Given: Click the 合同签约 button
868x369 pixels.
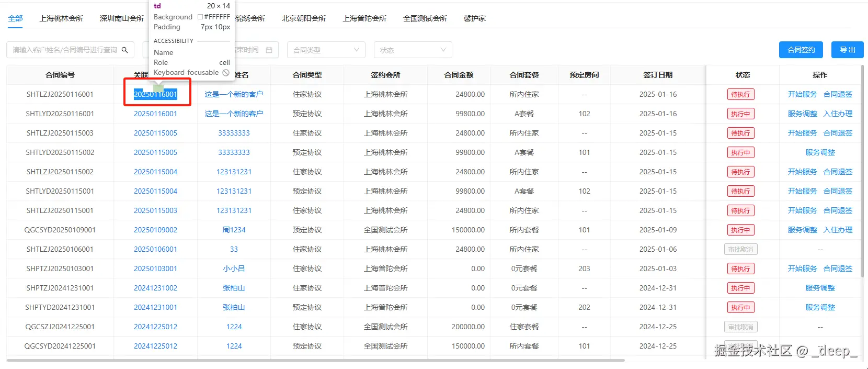Looking at the screenshot, I should [x=801, y=50].
